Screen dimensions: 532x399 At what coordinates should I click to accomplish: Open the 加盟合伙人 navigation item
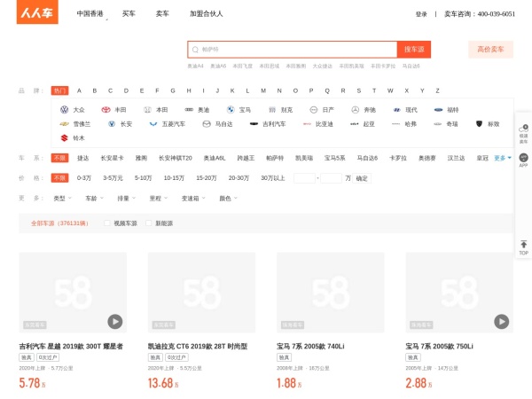[206, 13]
